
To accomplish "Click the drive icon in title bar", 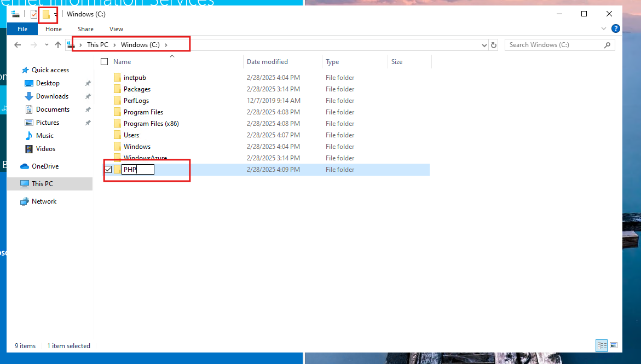I will (x=15, y=14).
